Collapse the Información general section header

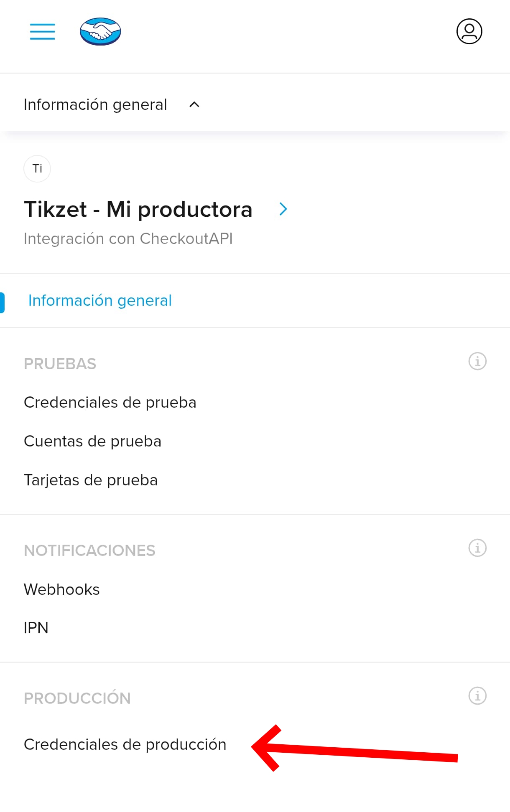95,104
